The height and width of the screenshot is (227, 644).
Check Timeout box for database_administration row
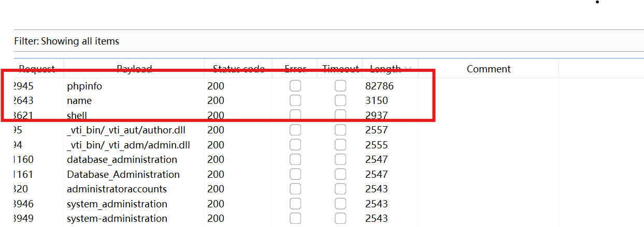pyautogui.click(x=340, y=159)
